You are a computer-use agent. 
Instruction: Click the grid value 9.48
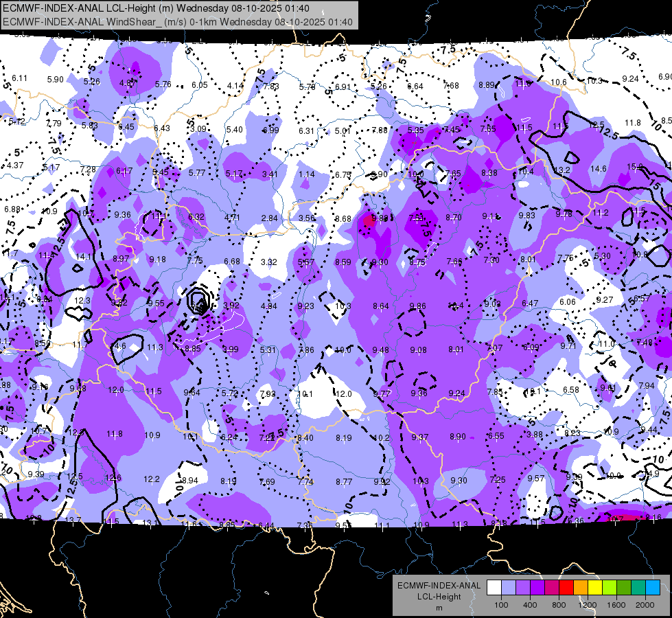pos(380,350)
